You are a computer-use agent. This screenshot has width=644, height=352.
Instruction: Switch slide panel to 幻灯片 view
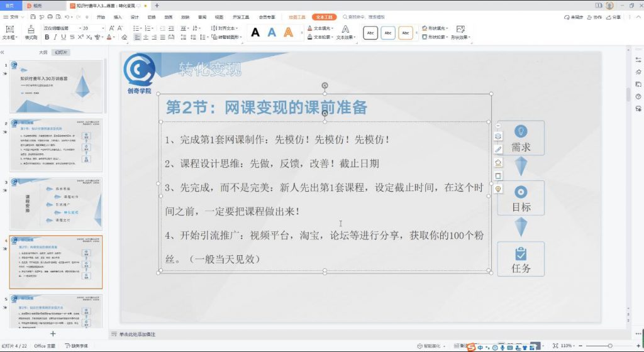click(61, 53)
